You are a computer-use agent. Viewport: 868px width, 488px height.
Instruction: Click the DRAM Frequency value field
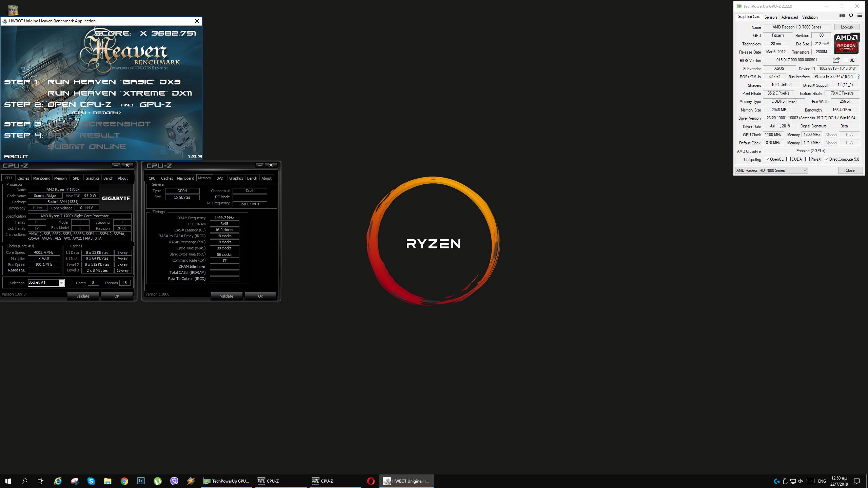[224, 218]
